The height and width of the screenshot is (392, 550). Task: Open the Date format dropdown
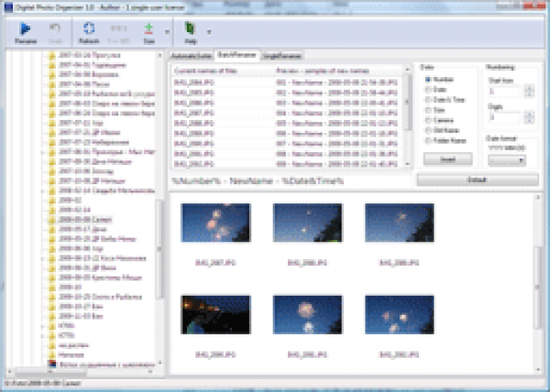coord(507,159)
